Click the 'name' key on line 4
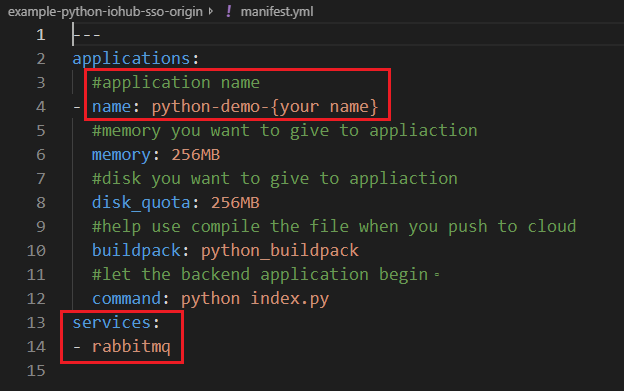 pyautogui.click(x=111, y=107)
